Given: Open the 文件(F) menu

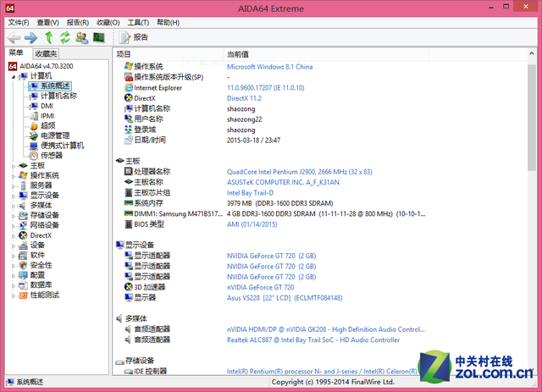Looking at the screenshot, I should click(19, 23).
